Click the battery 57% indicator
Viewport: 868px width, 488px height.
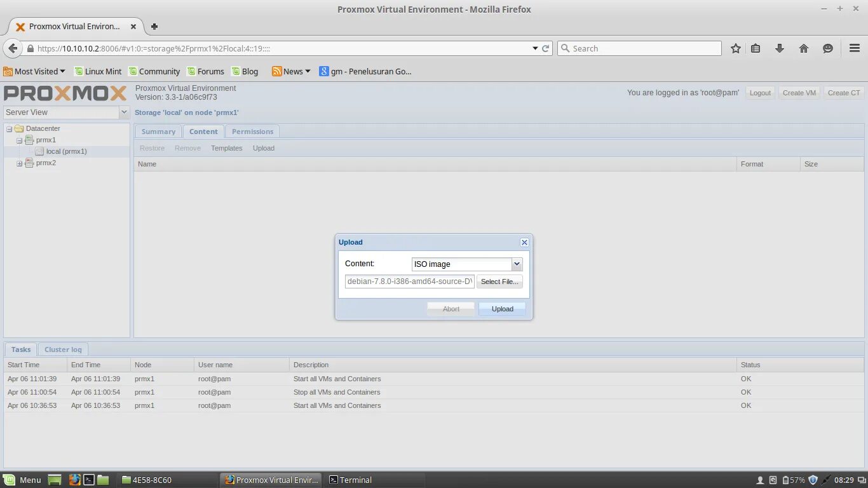point(794,480)
